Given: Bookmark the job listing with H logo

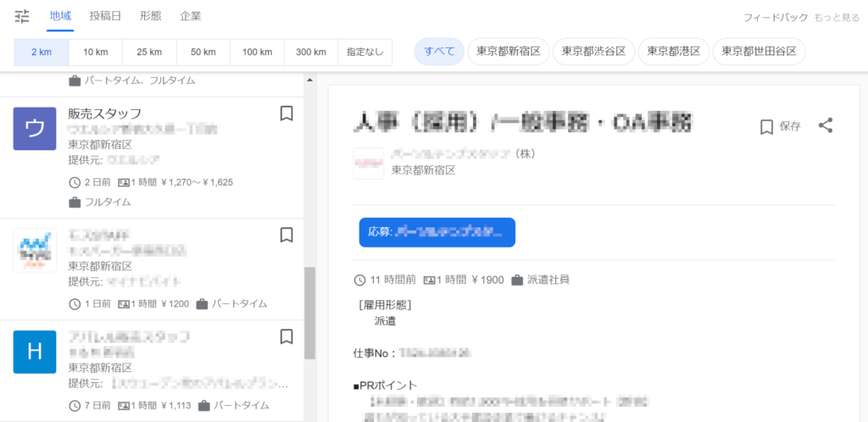Looking at the screenshot, I should pos(287,337).
